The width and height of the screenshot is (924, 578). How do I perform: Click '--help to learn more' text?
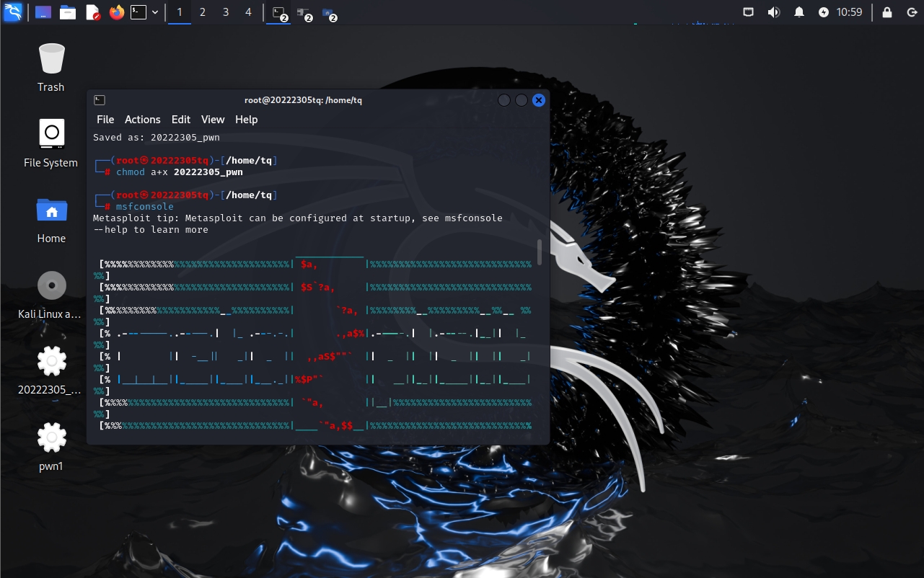pos(151,230)
